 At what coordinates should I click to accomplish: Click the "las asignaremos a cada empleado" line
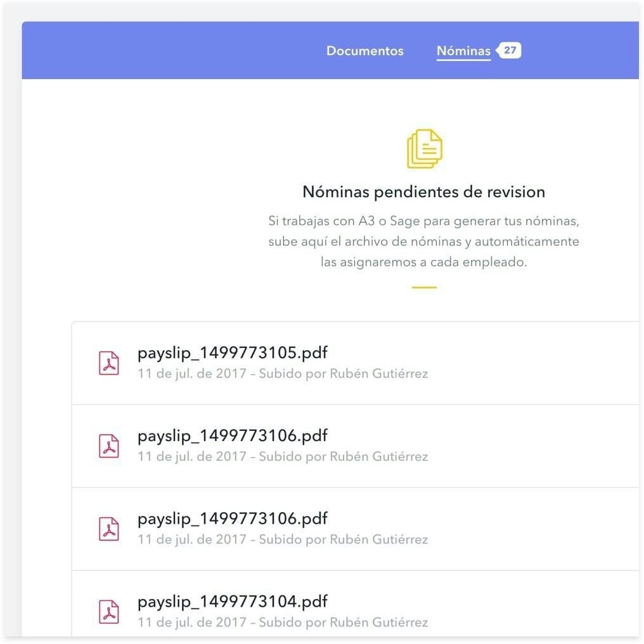click(423, 262)
